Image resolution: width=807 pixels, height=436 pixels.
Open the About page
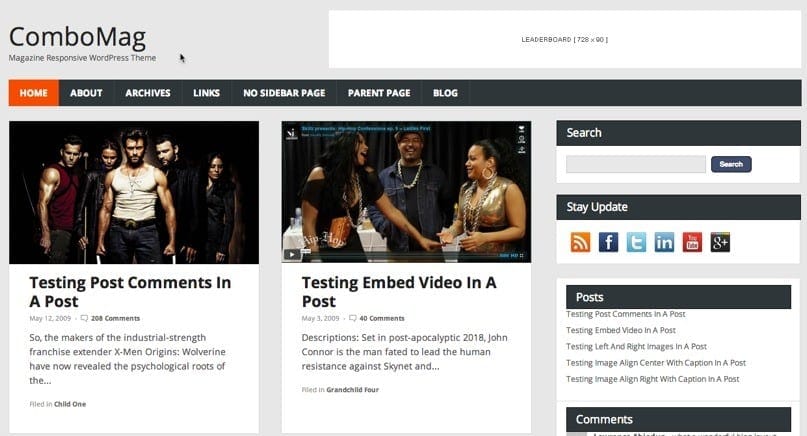pyautogui.click(x=86, y=93)
